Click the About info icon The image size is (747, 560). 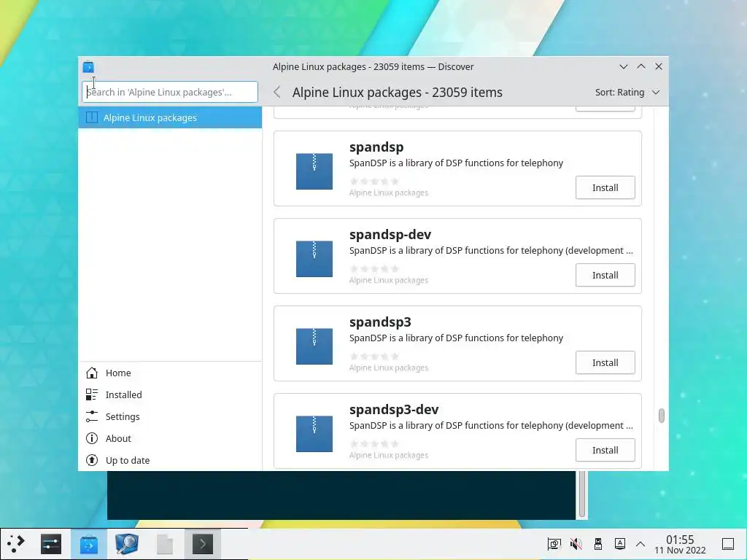[92, 438]
